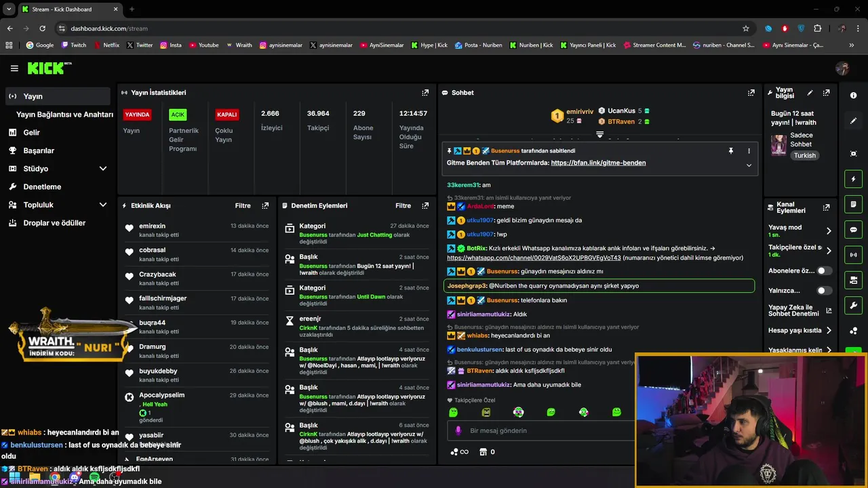868x488 pixels.
Task: Open Yavaş mod slow mode settings
Action: [x=800, y=230]
